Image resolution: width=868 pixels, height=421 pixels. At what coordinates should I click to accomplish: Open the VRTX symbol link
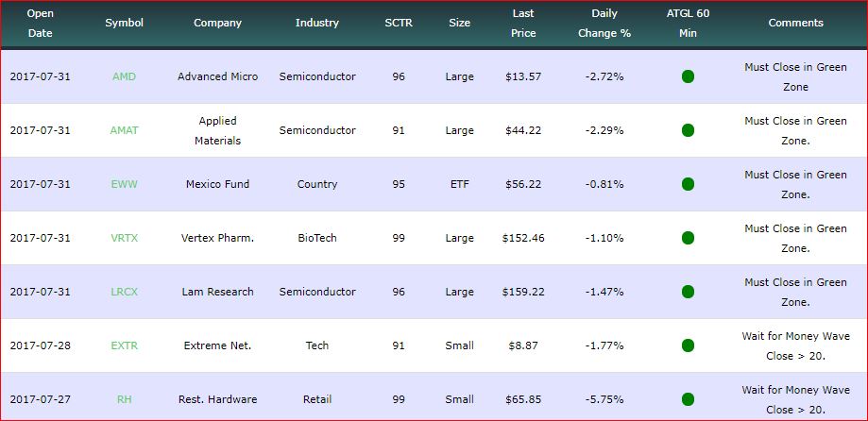(x=124, y=238)
